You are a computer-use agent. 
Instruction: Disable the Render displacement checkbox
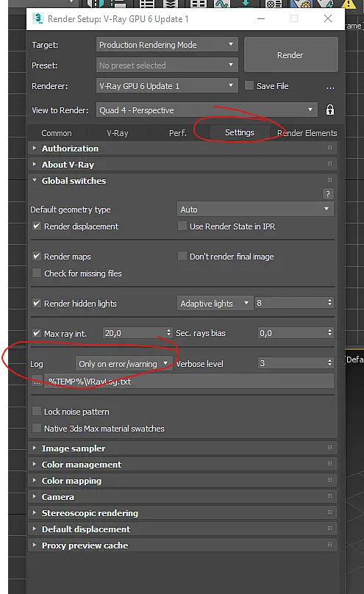(x=37, y=226)
